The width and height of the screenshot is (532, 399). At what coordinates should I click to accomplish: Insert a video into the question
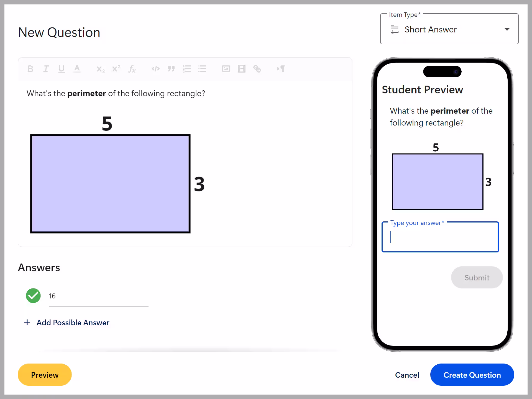pyautogui.click(x=242, y=69)
